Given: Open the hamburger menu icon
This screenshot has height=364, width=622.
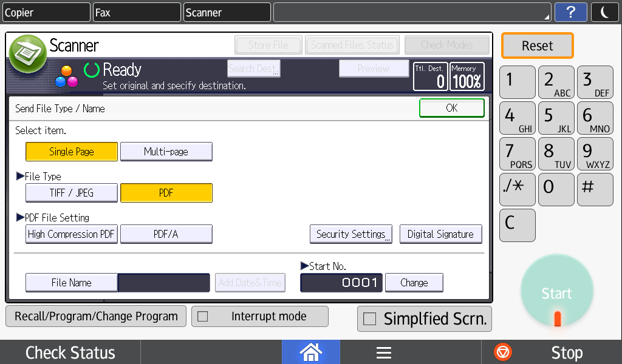Looking at the screenshot, I should tap(383, 352).
